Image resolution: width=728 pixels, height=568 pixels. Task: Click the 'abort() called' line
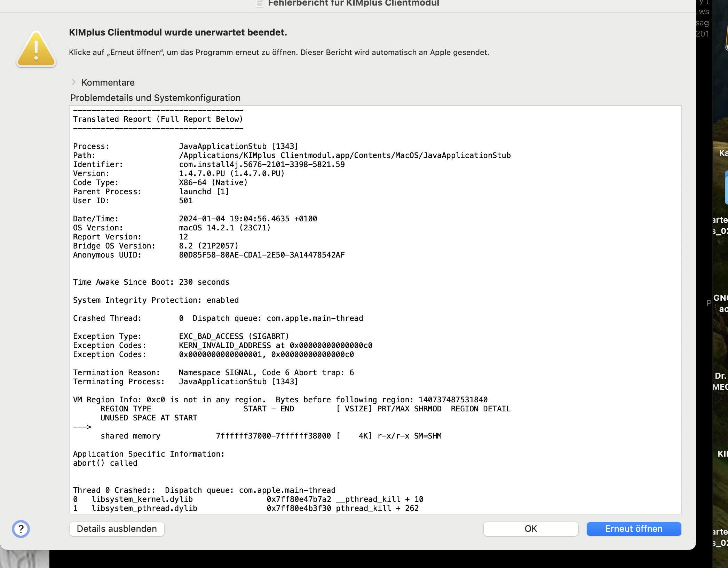(x=105, y=463)
